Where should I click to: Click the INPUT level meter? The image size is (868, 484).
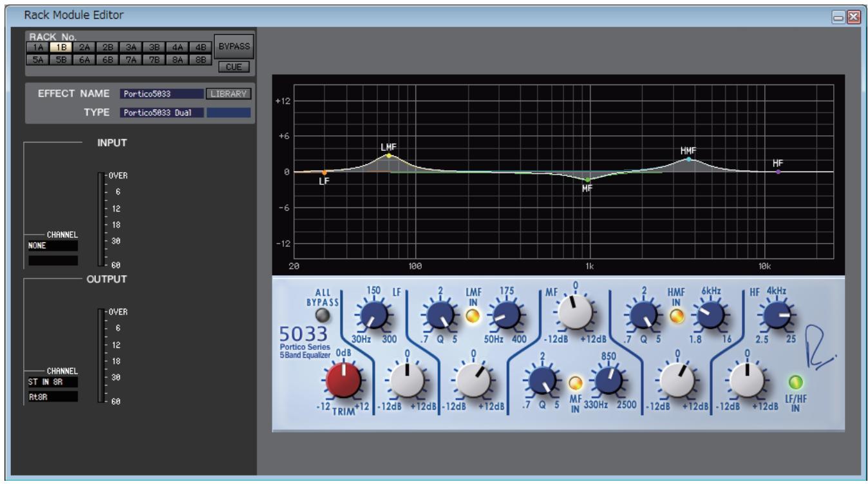[x=100, y=219]
